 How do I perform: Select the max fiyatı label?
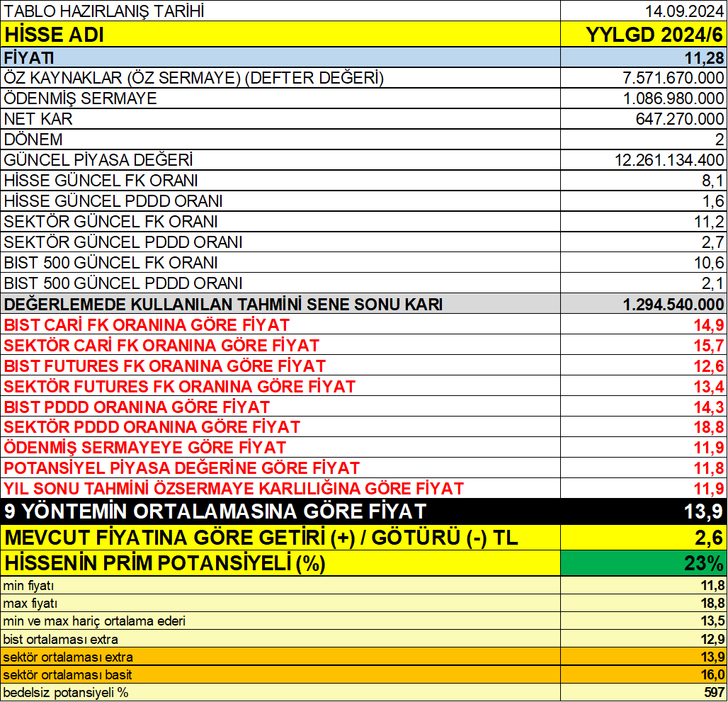30,604
